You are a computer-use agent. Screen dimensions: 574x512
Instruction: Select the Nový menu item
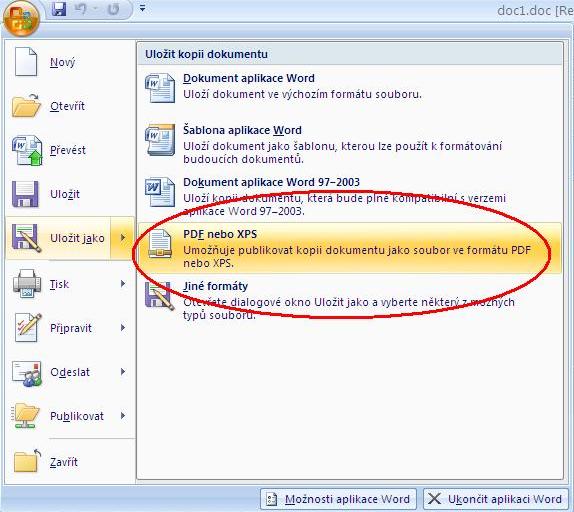click(70, 62)
